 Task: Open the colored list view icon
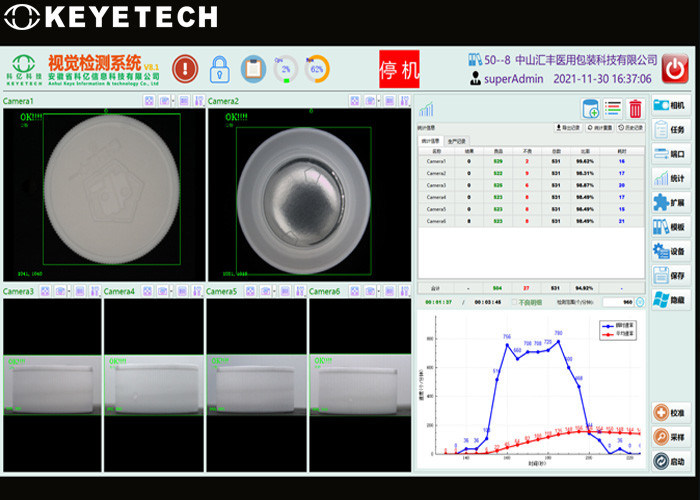tap(613, 108)
